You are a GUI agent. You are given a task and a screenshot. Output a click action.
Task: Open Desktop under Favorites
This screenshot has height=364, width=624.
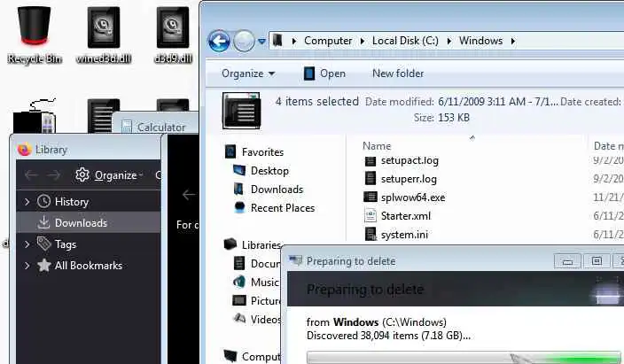pyautogui.click(x=269, y=171)
